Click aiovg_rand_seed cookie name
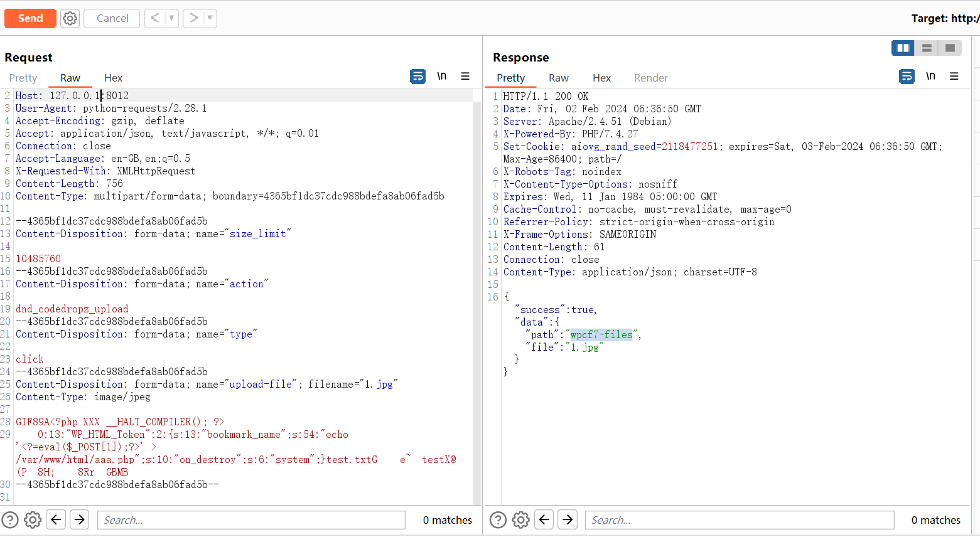Viewport: 980px width, 537px height. click(x=613, y=146)
